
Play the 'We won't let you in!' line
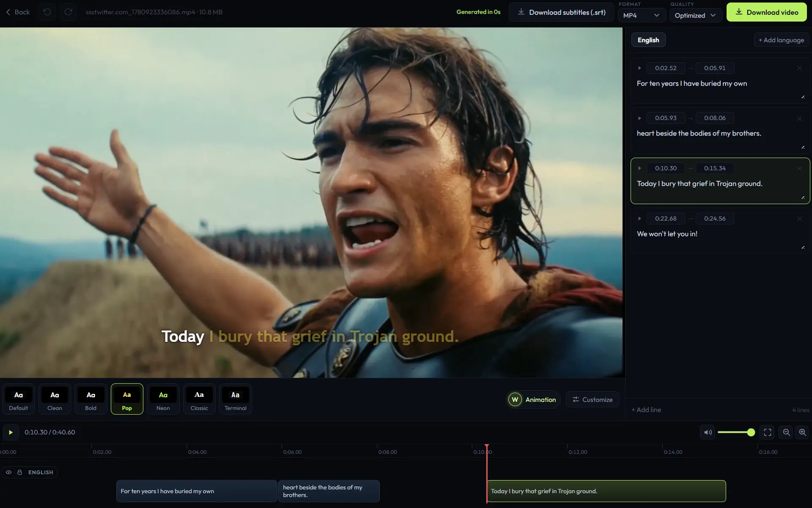point(639,218)
